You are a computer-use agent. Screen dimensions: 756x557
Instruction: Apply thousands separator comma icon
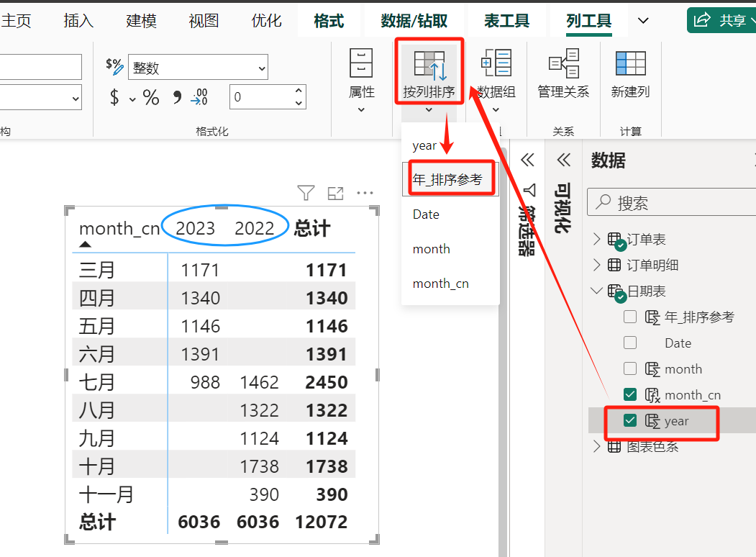[177, 97]
